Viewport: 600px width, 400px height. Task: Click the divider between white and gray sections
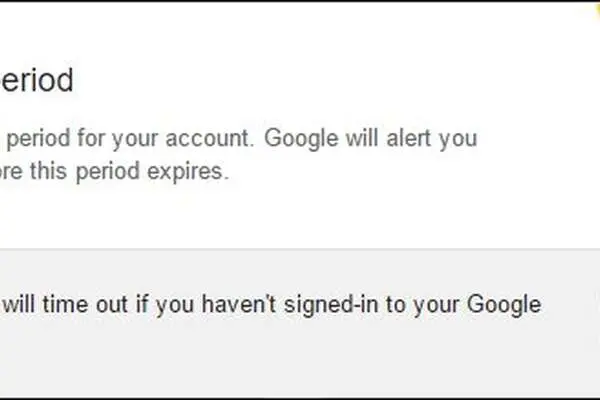coord(300,249)
